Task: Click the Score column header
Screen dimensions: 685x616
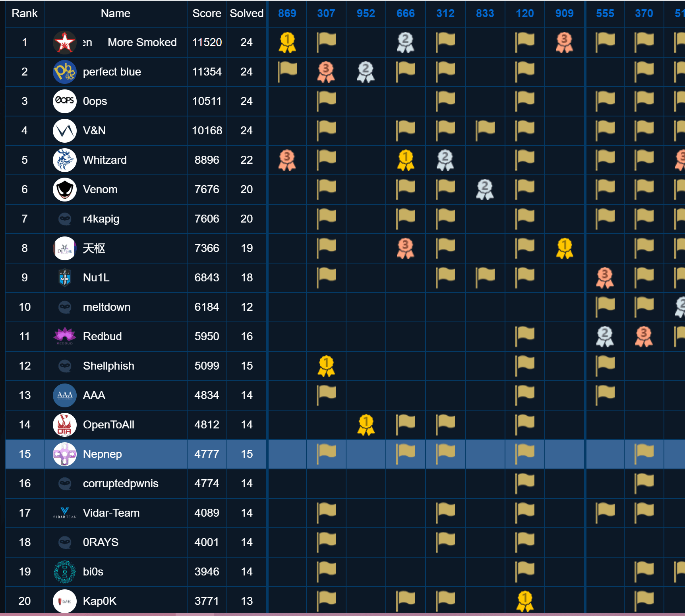Action: click(x=207, y=14)
